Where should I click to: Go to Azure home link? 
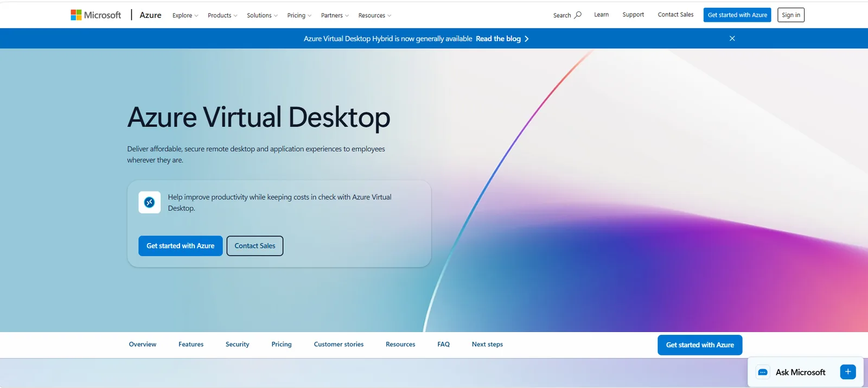150,15
